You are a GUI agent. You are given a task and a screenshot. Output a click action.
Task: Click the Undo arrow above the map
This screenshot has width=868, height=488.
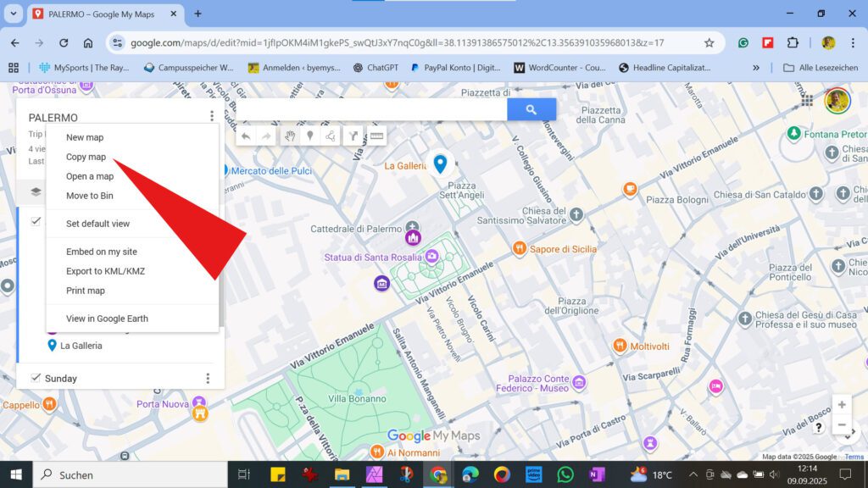coord(246,136)
